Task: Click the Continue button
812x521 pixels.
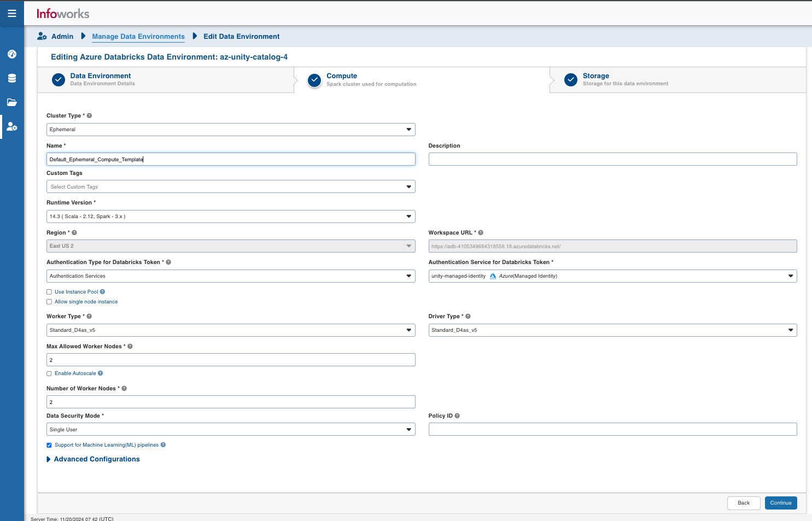Action: (x=781, y=503)
